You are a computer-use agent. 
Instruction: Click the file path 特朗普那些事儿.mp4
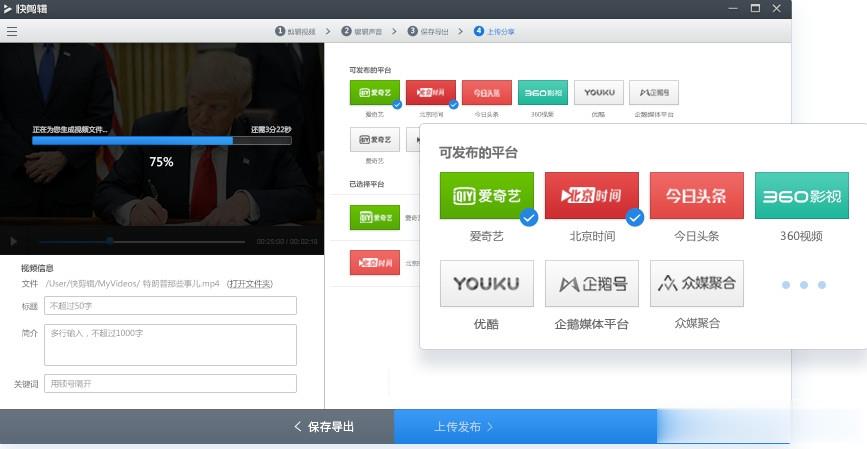coord(133,284)
